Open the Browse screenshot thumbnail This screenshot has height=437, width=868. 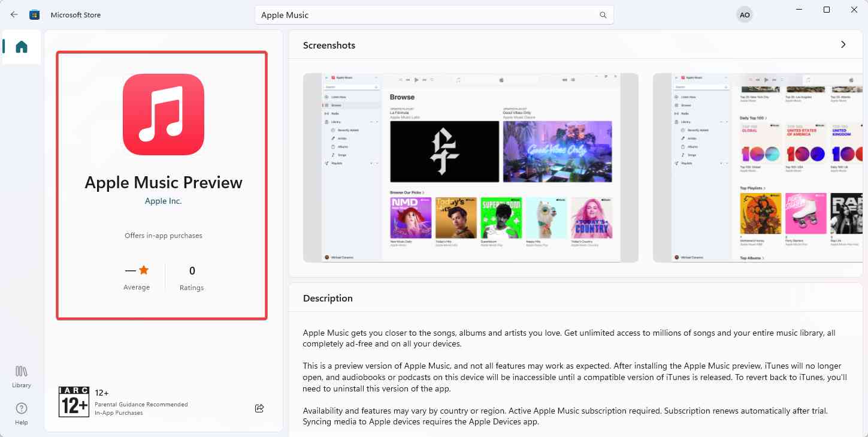coord(471,168)
